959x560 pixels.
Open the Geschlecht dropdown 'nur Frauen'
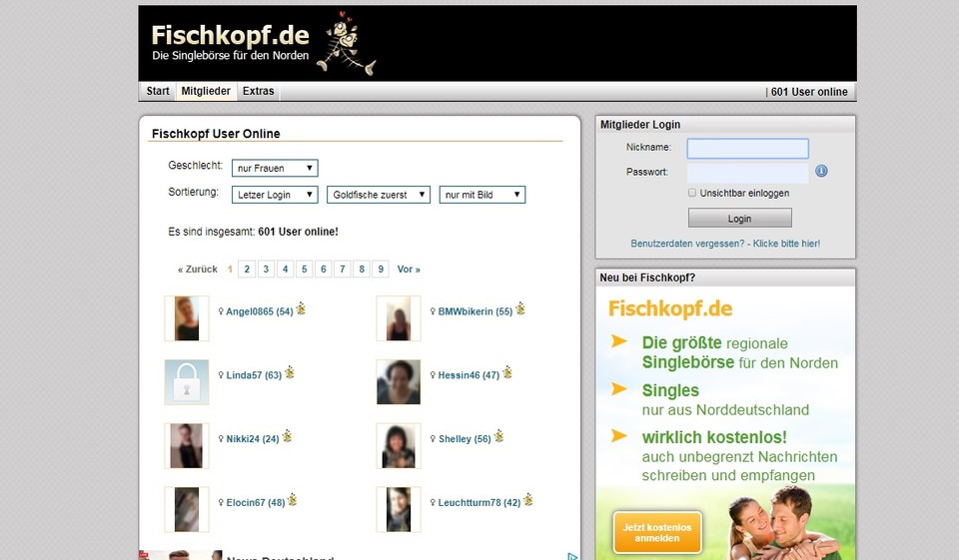pos(275,169)
